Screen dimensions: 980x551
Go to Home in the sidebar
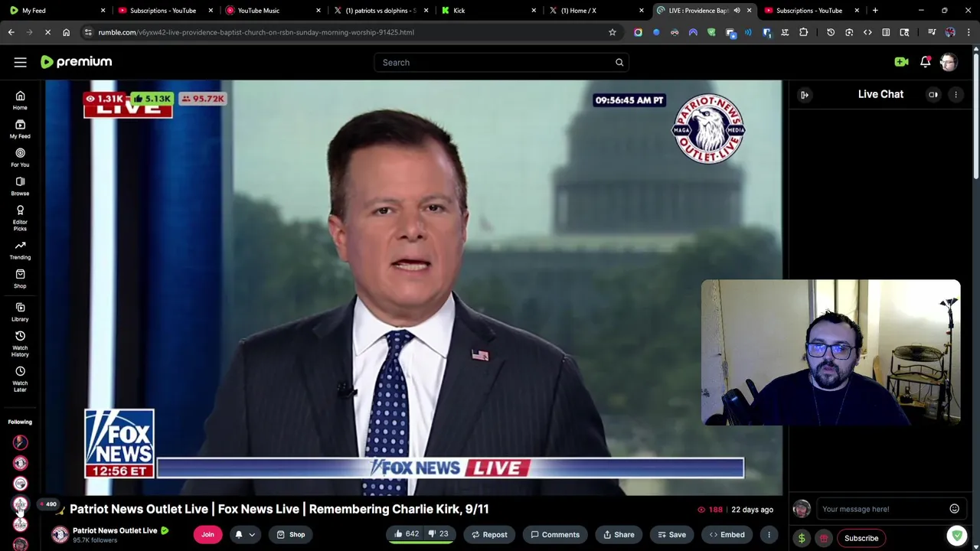click(x=20, y=100)
